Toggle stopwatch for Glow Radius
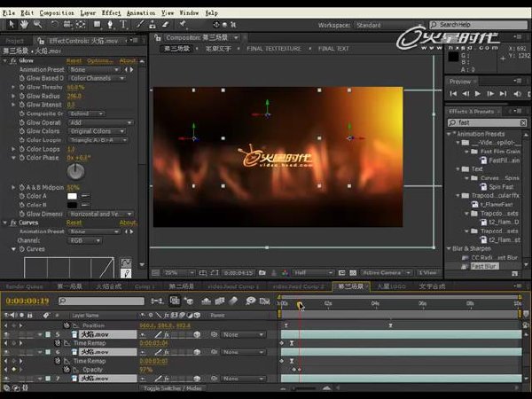This screenshot has height=399, width=532. point(22,96)
